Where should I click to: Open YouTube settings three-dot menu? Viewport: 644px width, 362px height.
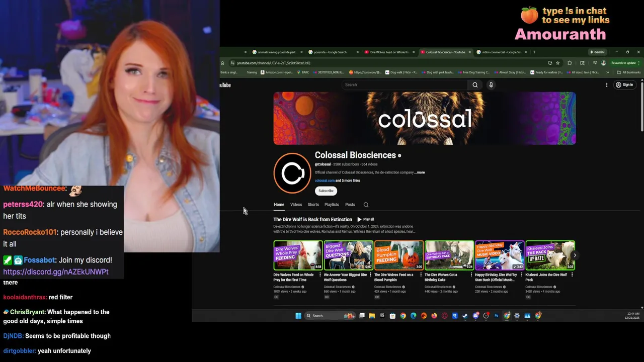pos(607,85)
